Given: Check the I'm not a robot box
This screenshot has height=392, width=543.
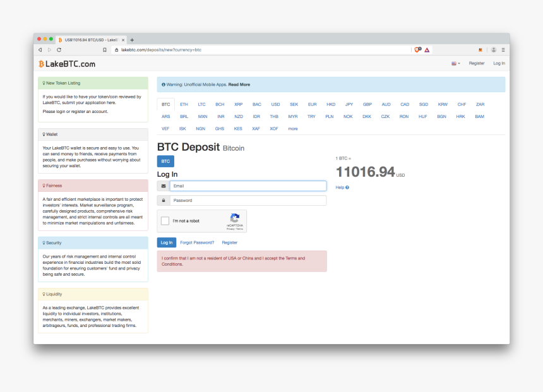Looking at the screenshot, I should coord(165,220).
